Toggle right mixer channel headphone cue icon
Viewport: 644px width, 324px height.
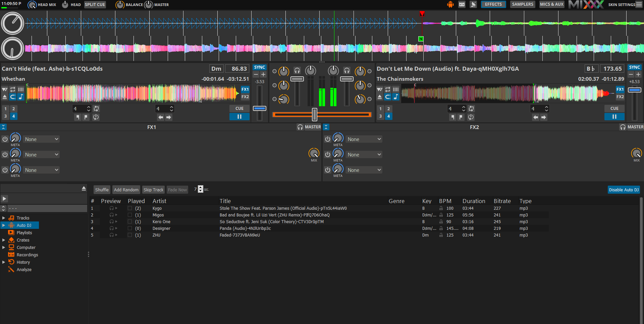[347, 70]
